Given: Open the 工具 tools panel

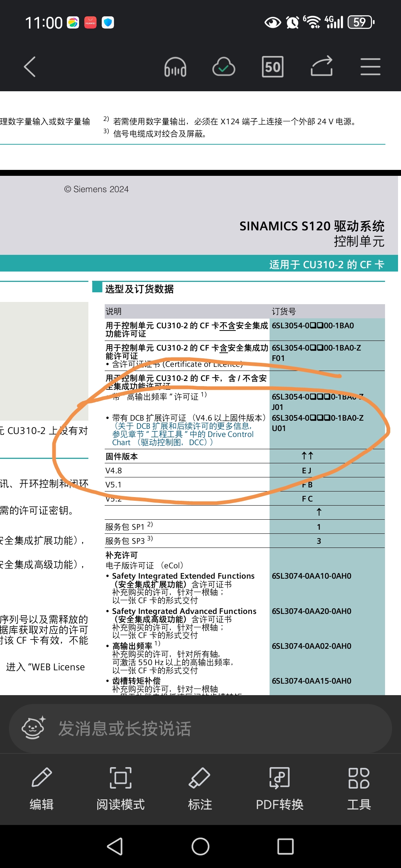Looking at the screenshot, I should pos(359,789).
